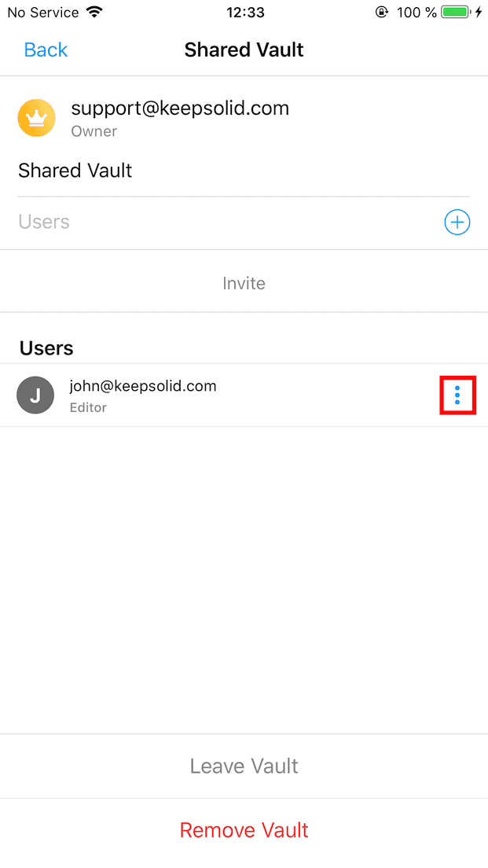Select the john@keepsolid.com user row
The height and width of the screenshot is (868, 488).
pos(244,395)
